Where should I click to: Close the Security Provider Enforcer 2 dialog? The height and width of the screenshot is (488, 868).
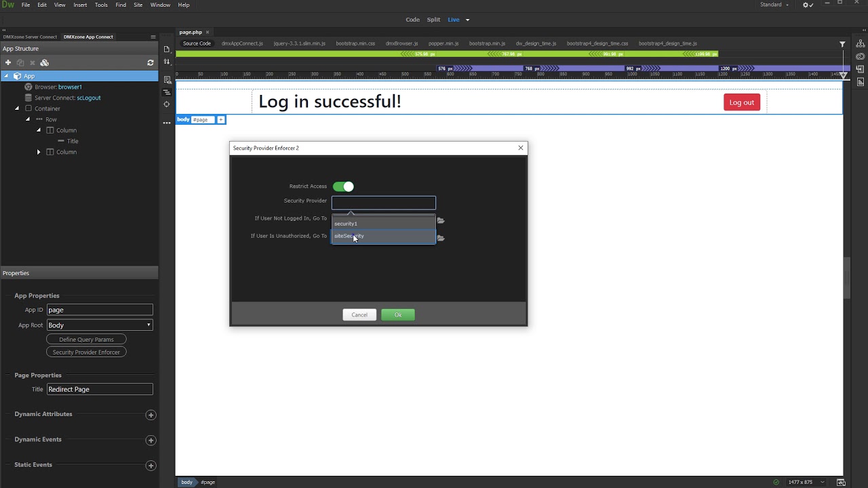tap(521, 148)
